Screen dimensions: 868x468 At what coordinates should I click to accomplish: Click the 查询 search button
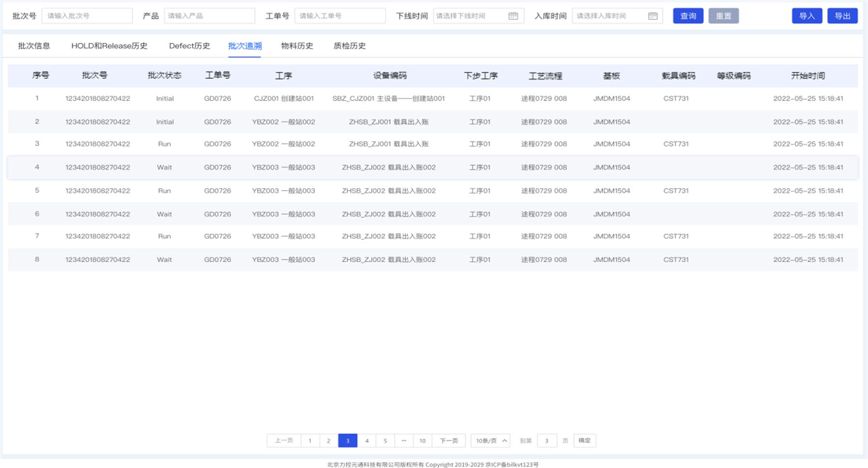(688, 16)
